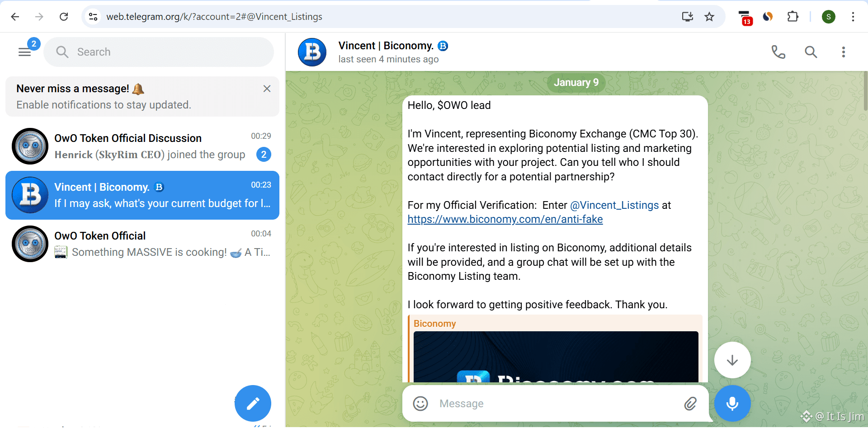Click the OwO Token Official channel avatar
868x428 pixels.
(30, 244)
